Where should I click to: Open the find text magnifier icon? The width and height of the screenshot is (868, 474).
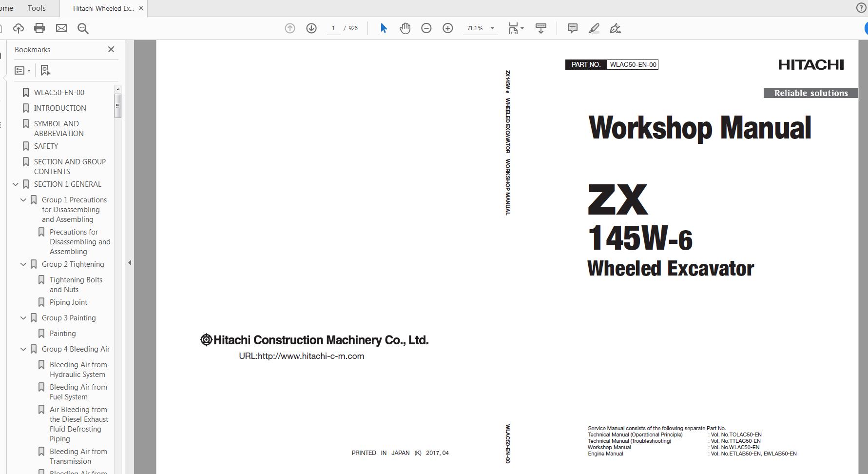(x=83, y=28)
